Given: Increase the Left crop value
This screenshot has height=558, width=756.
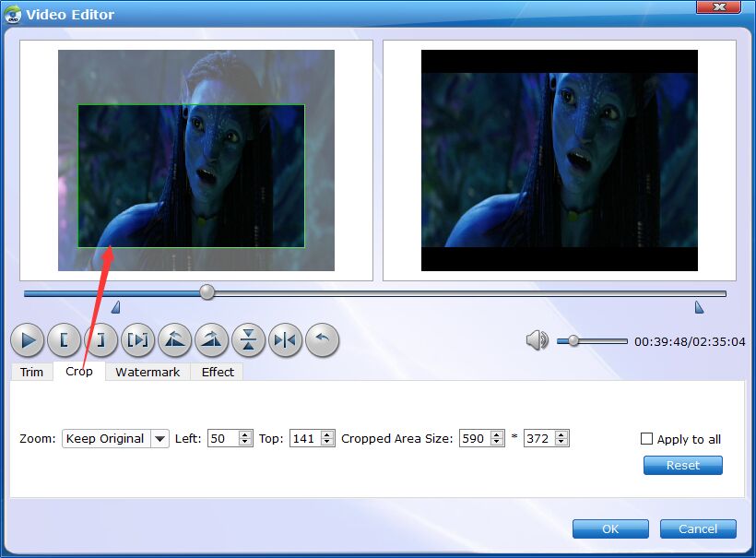Looking at the screenshot, I should [x=245, y=435].
